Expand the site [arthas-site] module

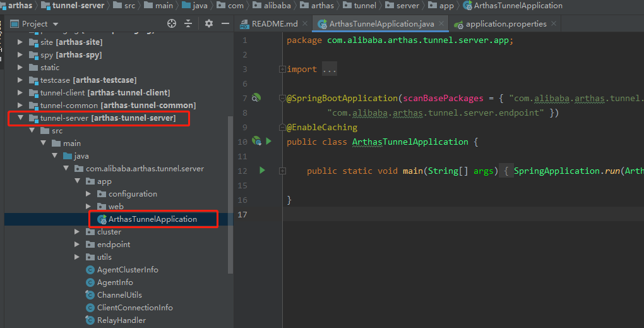pyautogui.click(x=20, y=42)
